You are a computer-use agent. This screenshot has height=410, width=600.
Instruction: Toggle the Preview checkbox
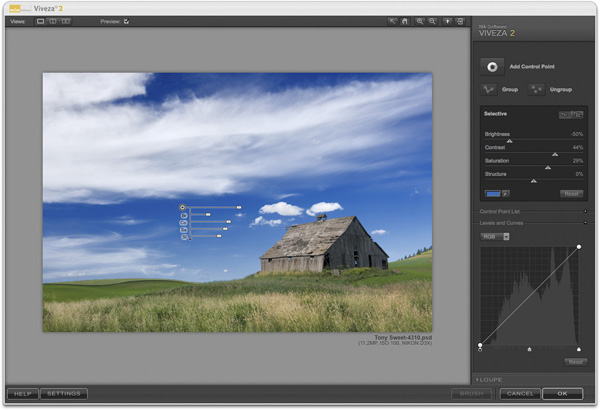127,20
